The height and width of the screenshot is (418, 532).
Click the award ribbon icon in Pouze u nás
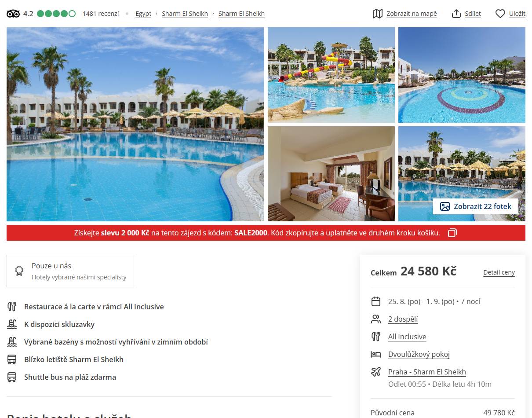click(19, 271)
